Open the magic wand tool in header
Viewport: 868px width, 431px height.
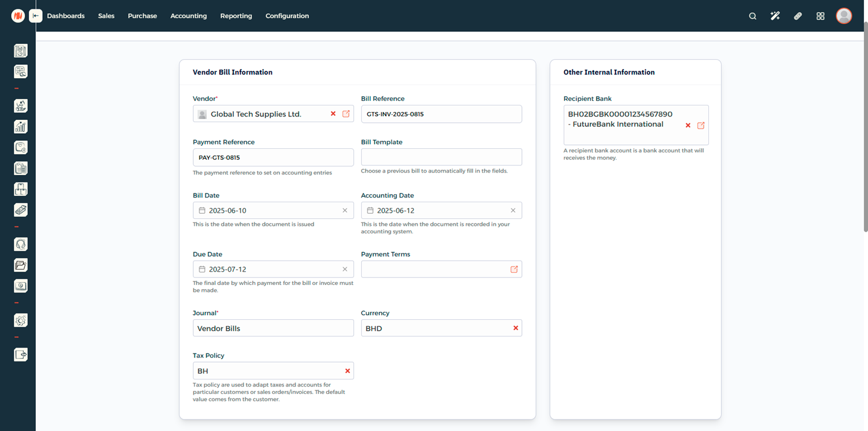click(775, 16)
